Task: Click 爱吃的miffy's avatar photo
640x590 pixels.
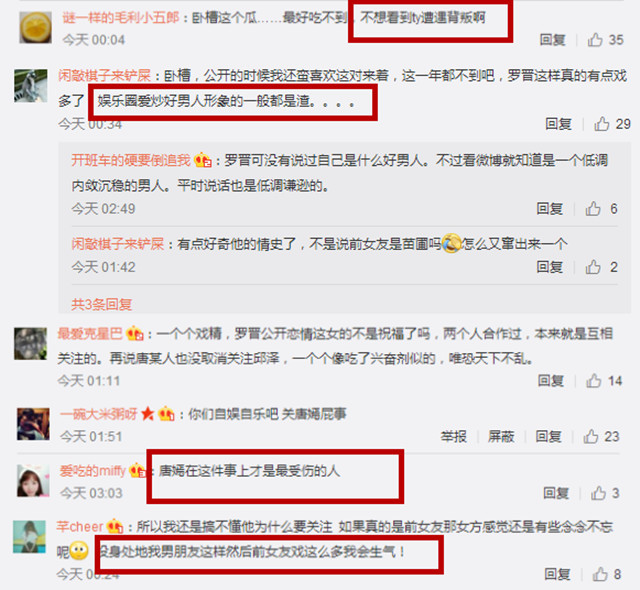Action: click(x=33, y=480)
